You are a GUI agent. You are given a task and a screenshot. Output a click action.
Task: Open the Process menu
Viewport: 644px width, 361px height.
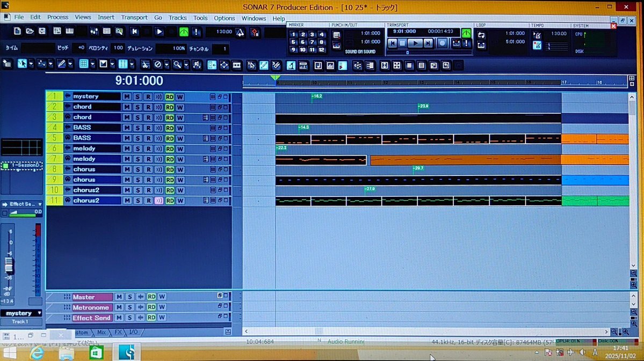[57, 17]
